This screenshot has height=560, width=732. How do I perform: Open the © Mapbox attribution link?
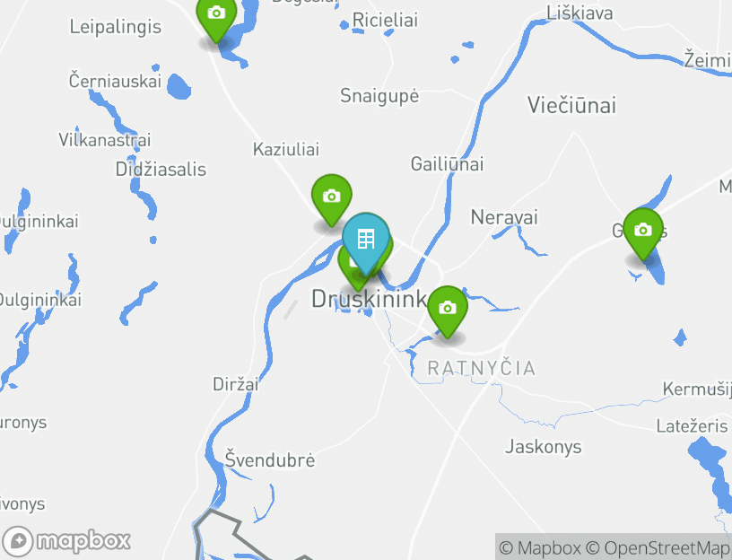click(x=540, y=547)
